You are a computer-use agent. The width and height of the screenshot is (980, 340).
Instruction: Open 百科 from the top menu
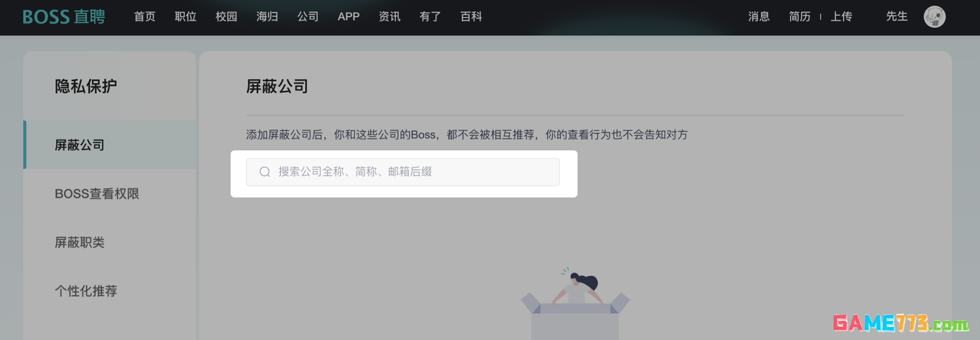[x=471, y=17]
